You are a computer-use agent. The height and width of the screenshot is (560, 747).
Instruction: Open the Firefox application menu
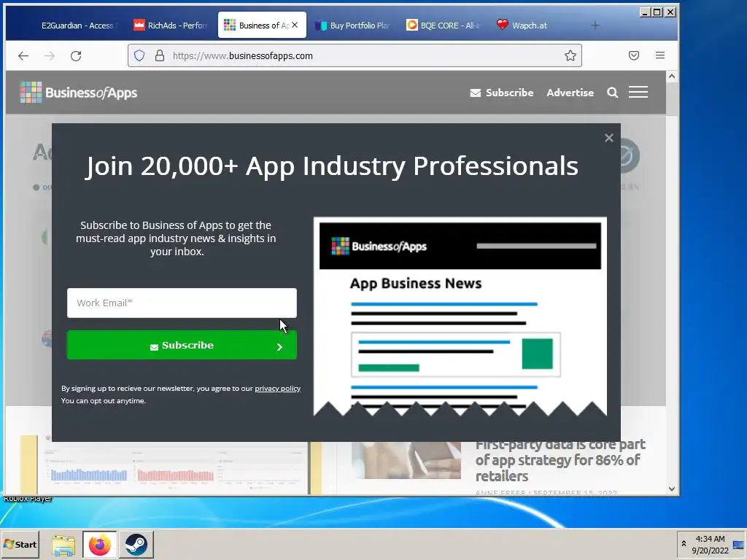(659, 55)
